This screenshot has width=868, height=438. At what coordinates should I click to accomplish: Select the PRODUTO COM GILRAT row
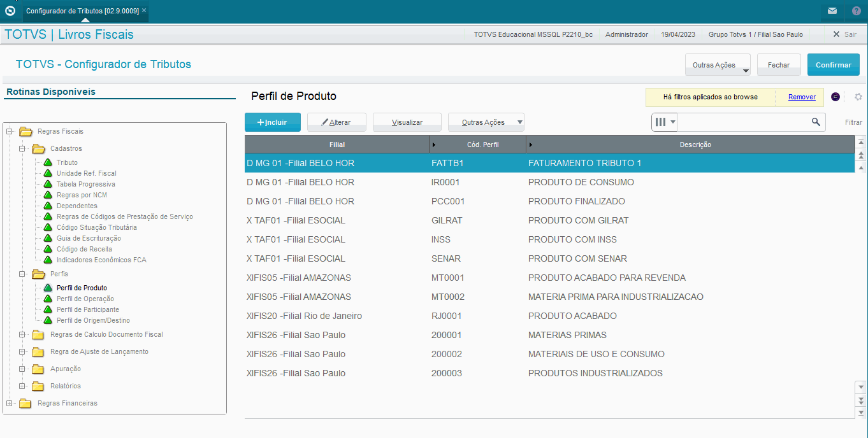(x=549, y=220)
